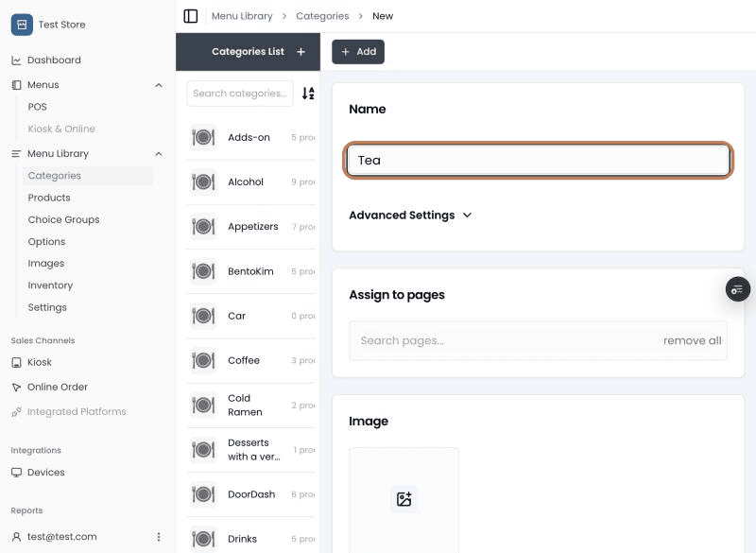Open Images in Menu Library
Screen dimensions: 756x553
tap(45, 263)
